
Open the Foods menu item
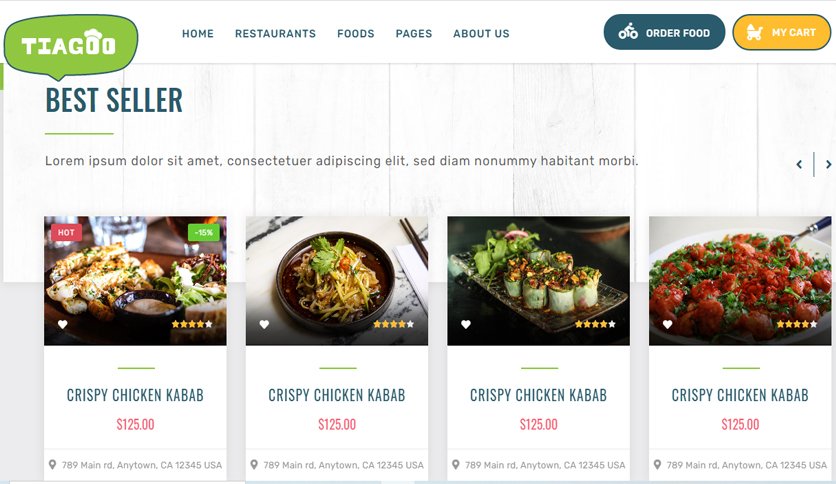point(356,34)
